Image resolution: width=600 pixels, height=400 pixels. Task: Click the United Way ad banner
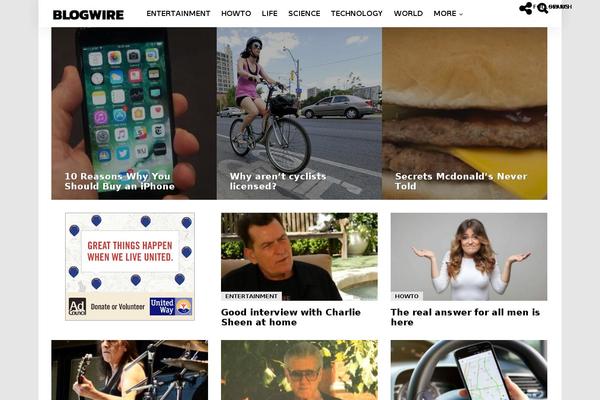coord(130,266)
